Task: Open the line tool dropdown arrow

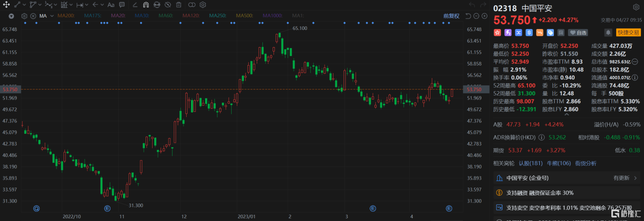Action: pyautogui.click(x=23, y=5)
